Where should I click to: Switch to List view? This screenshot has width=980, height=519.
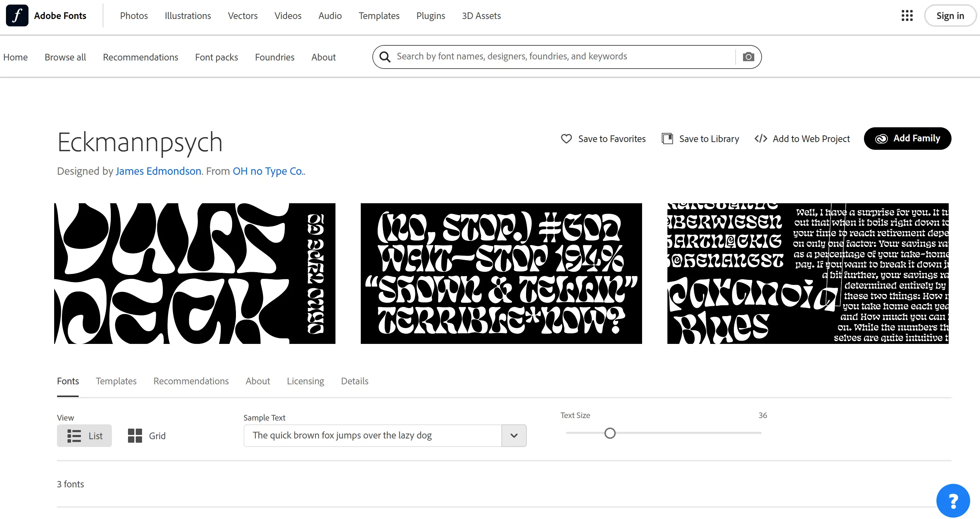point(84,436)
